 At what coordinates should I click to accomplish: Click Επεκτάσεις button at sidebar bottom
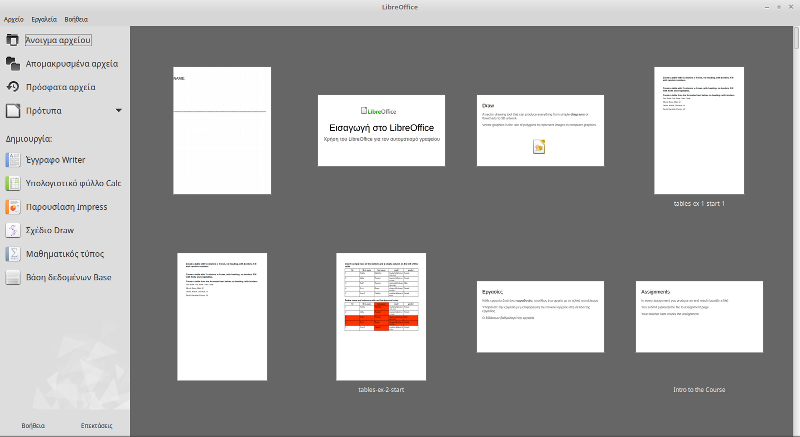96,425
